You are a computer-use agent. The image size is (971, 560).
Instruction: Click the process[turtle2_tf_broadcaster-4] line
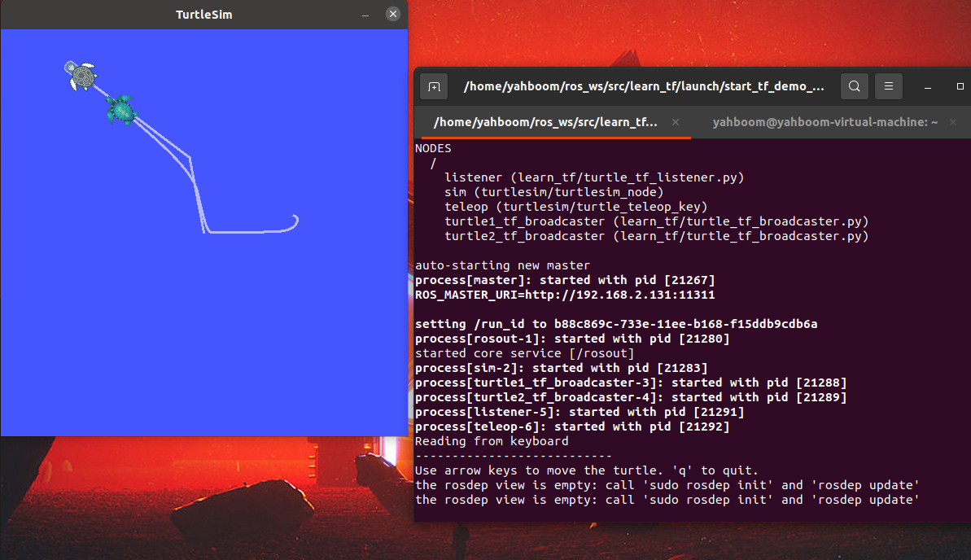coord(631,397)
